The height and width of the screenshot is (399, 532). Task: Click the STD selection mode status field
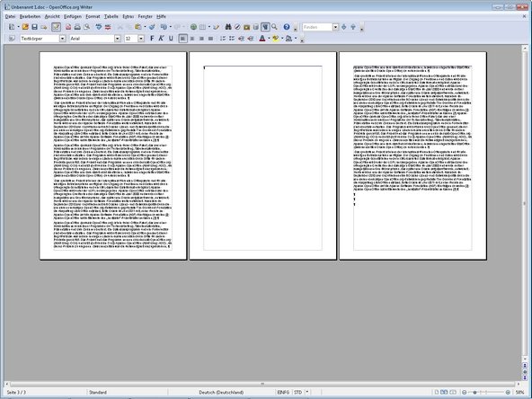pos(297,392)
